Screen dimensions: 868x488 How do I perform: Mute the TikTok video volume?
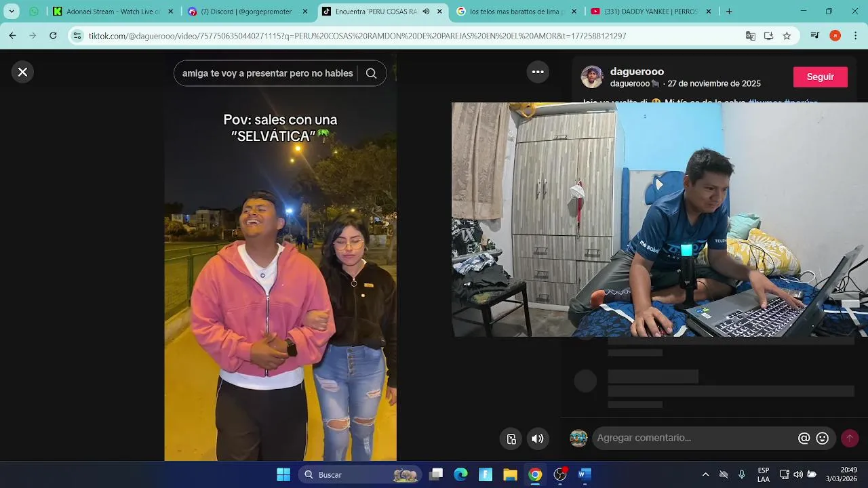(537, 439)
